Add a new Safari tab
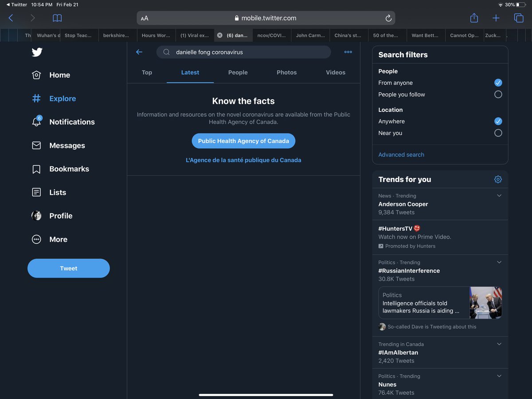The width and height of the screenshot is (532, 399). pyautogui.click(x=496, y=18)
